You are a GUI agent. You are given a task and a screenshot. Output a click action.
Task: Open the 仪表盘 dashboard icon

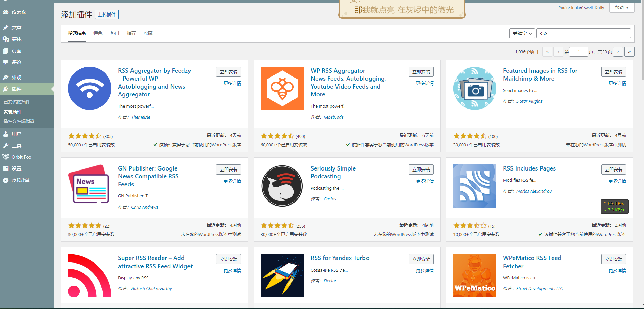(x=6, y=12)
